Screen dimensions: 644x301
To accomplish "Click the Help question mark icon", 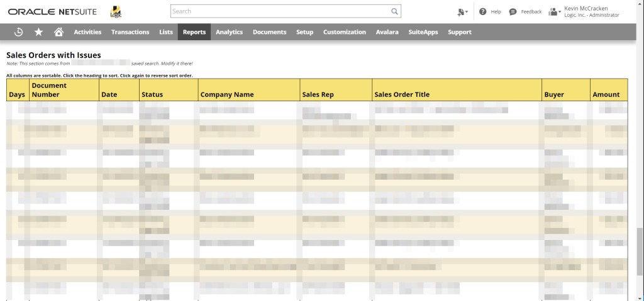I will point(483,11).
